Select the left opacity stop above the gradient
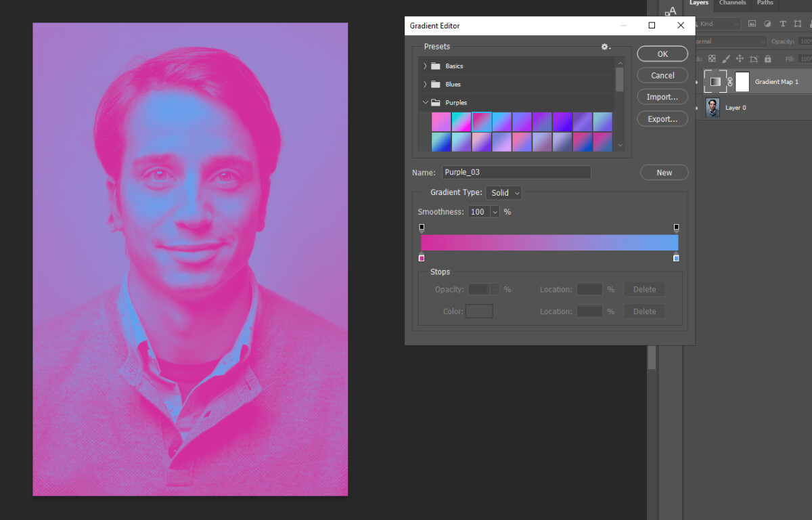Viewport: 812px width, 520px height. tap(422, 227)
